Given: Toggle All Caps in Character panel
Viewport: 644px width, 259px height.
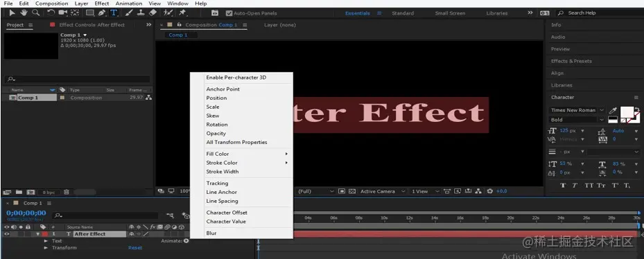Looking at the screenshot, I should (589, 186).
